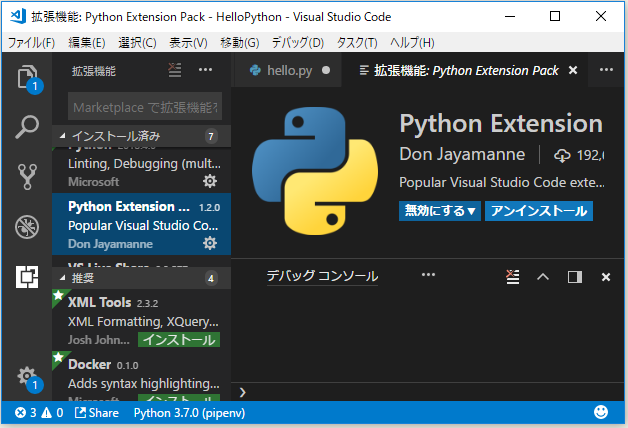Install the XML Tools extension
The width and height of the screenshot is (628, 428).
click(179, 340)
